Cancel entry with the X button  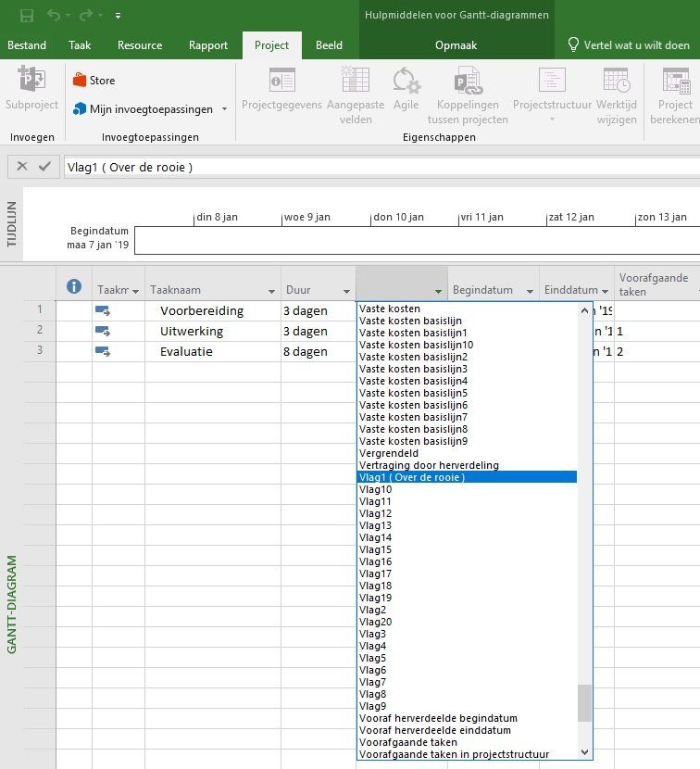[x=22, y=166]
